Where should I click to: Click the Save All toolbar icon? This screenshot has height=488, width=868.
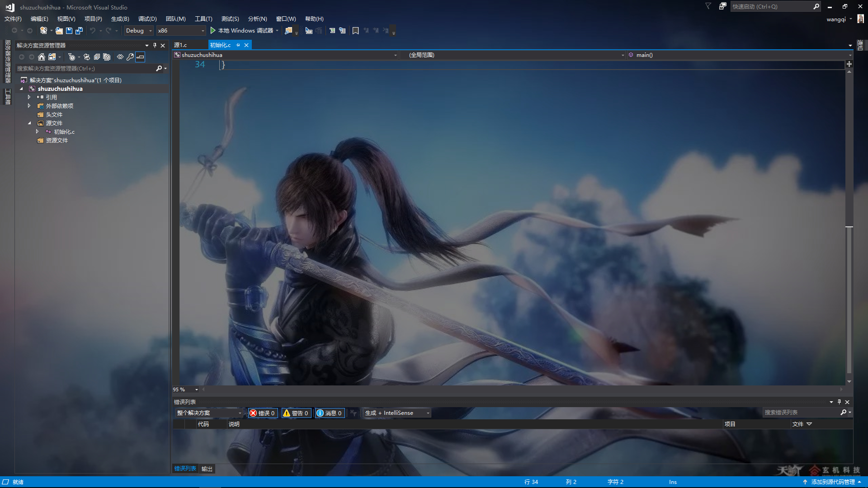79,31
